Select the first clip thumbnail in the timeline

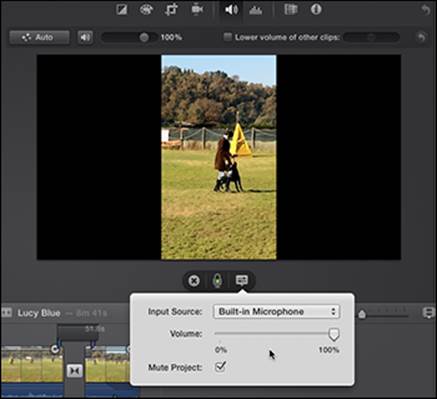tap(32, 364)
